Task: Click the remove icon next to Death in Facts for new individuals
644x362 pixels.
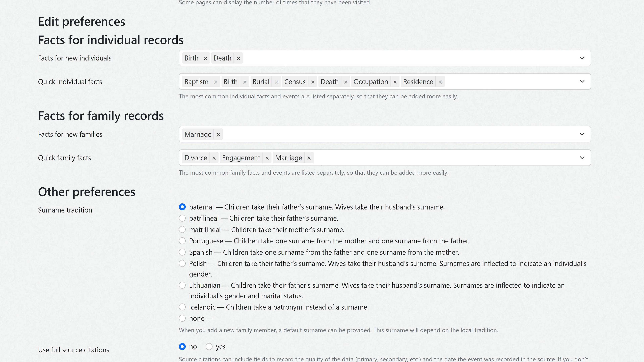Action: (238, 58)
